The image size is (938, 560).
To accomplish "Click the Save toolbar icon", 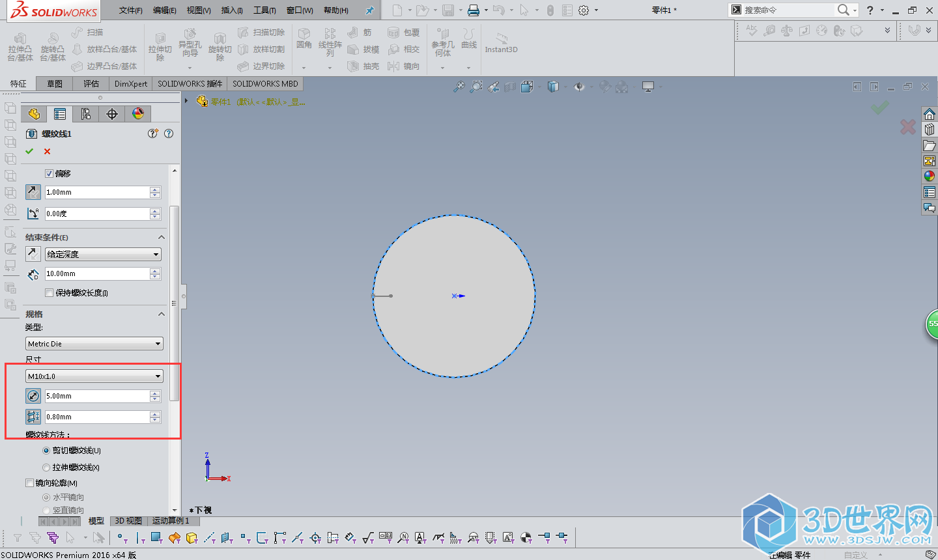I will (x=448, y=10).
